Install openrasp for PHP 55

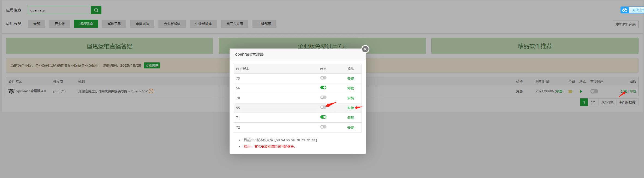click(x=351, y=108)
